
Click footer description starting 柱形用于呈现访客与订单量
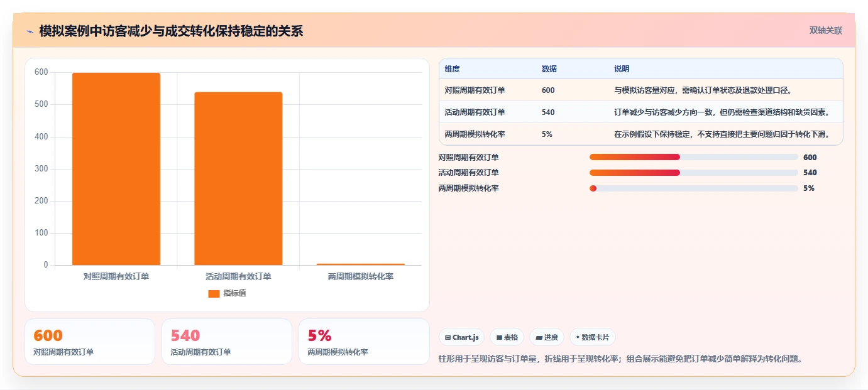point(620,359)
